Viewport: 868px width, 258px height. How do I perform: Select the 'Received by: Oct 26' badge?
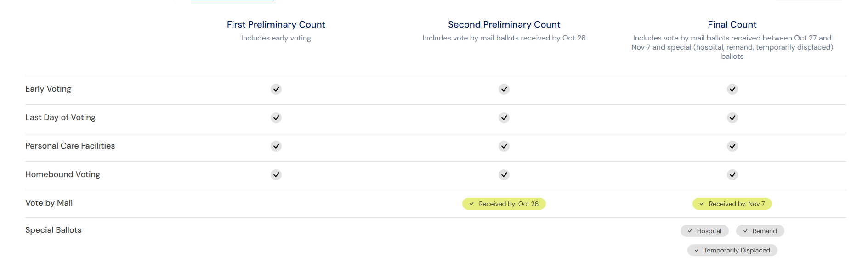[x=504, y=204]
